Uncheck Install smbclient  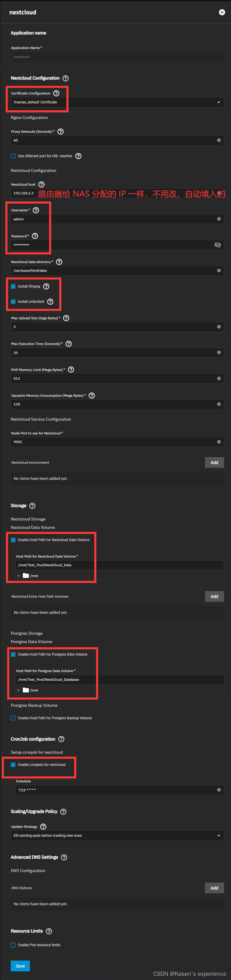click(13, 302)
